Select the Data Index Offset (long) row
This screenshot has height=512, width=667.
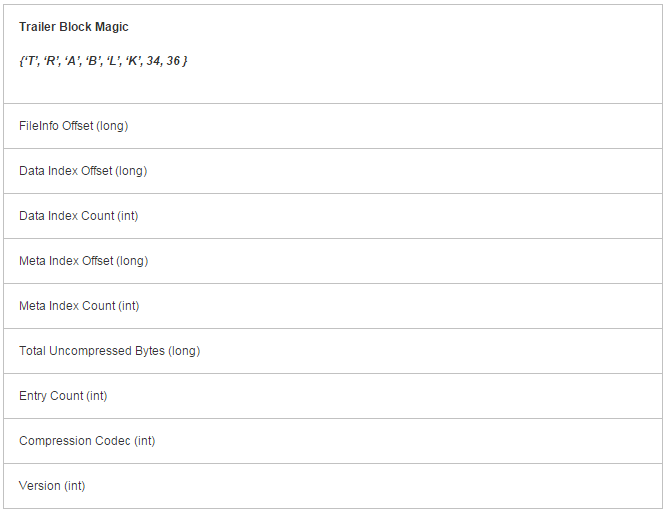pyautogui.click(x=333, y=171)
